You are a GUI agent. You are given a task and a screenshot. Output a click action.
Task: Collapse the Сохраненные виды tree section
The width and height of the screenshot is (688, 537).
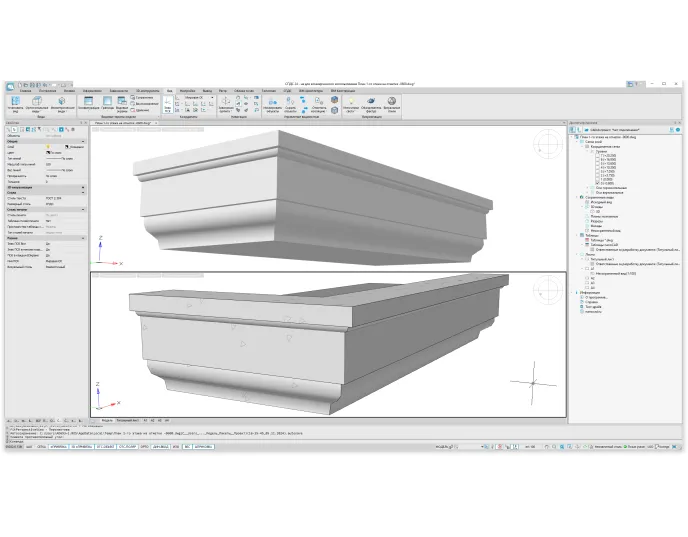tap(579, 197)
